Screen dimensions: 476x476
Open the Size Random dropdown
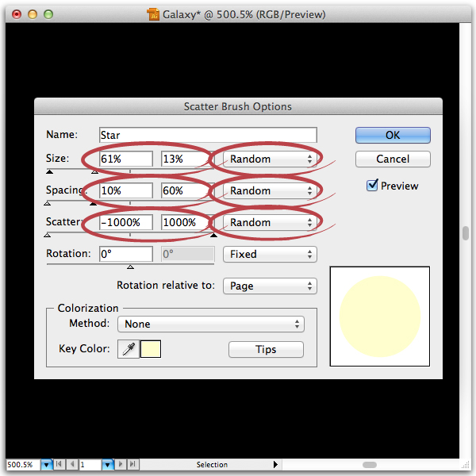click(270, 159)
